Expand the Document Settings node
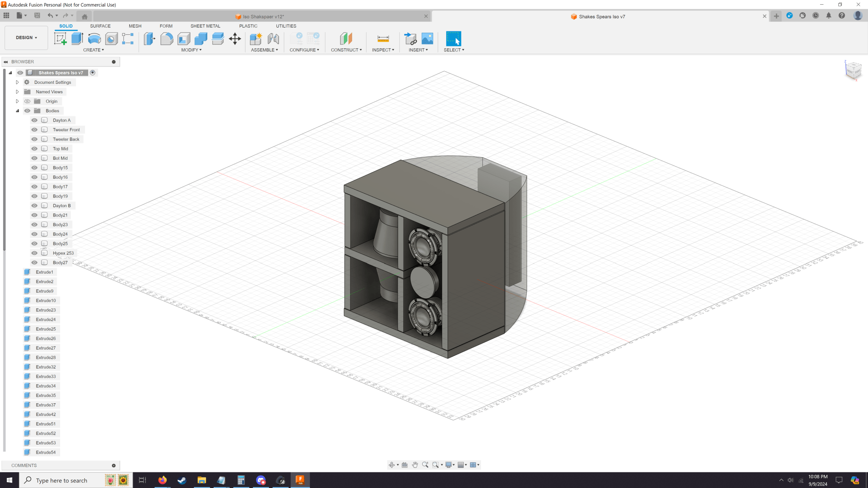The height and width of the screenshot is (488, 868). click(17, 82)
